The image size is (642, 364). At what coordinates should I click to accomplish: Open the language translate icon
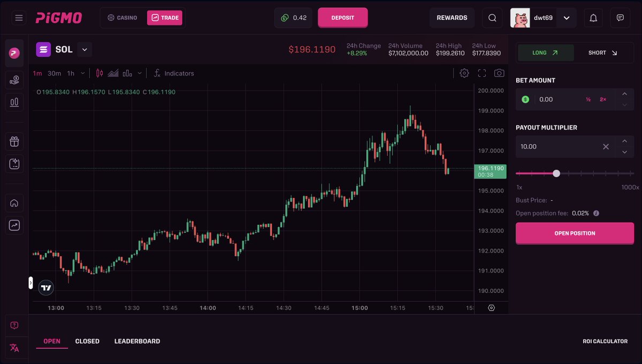point(14,347)
